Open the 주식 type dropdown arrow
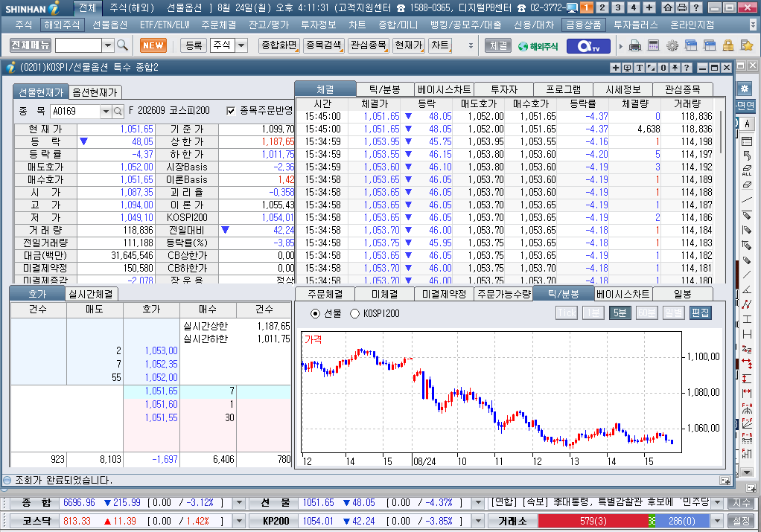 241,45
